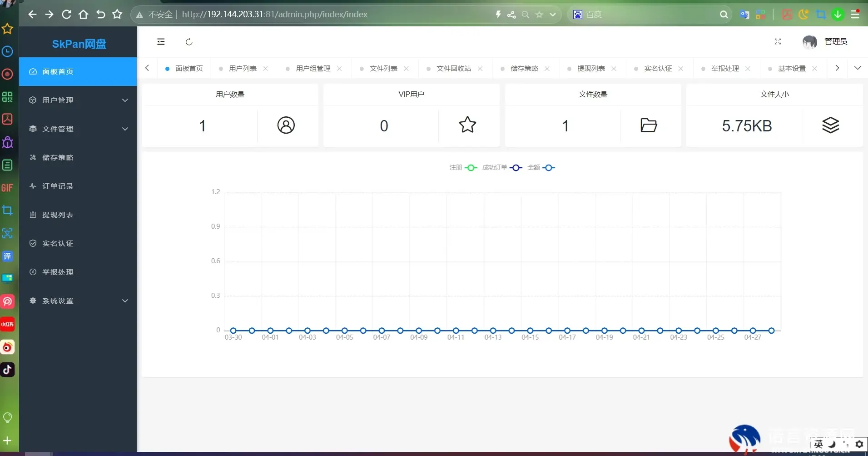This screenshot has height=456, width=868.
Task: Click the SkPan网盘 logo title
Action: (x=79, y=44)
